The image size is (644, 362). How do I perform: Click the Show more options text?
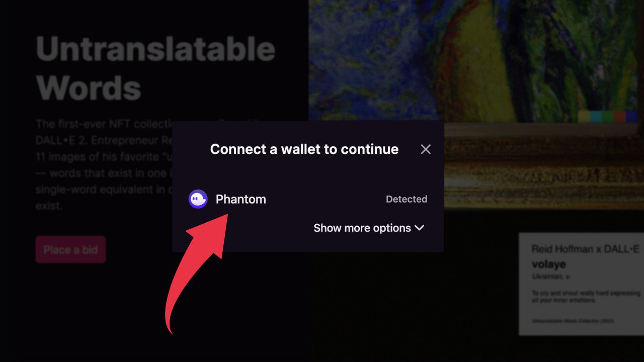pos(362,228)
